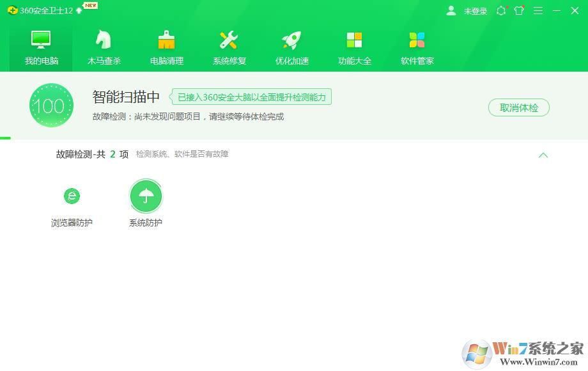Open the 系统修复 repair tool
The height and width of the screenshot is (371, 588).
pyautogui.click(x=228, y=45)
